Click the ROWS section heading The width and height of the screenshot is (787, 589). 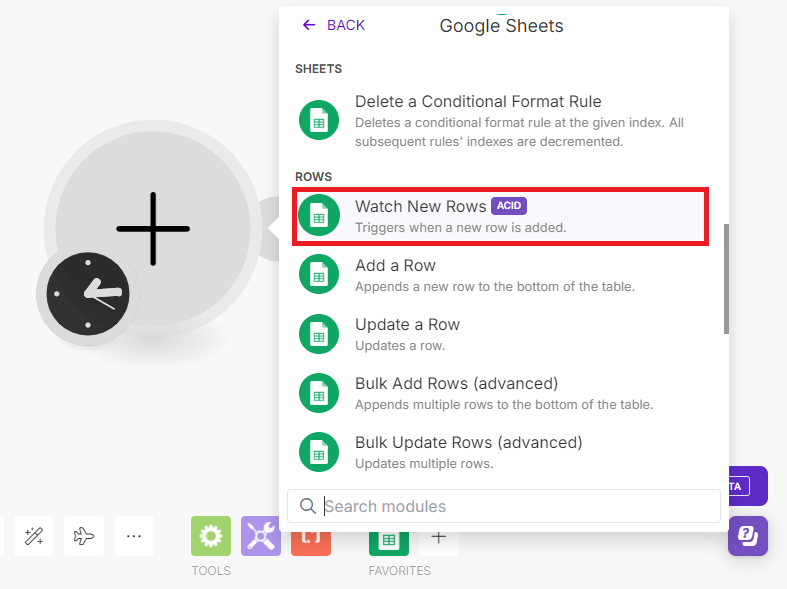pos(314,177)
